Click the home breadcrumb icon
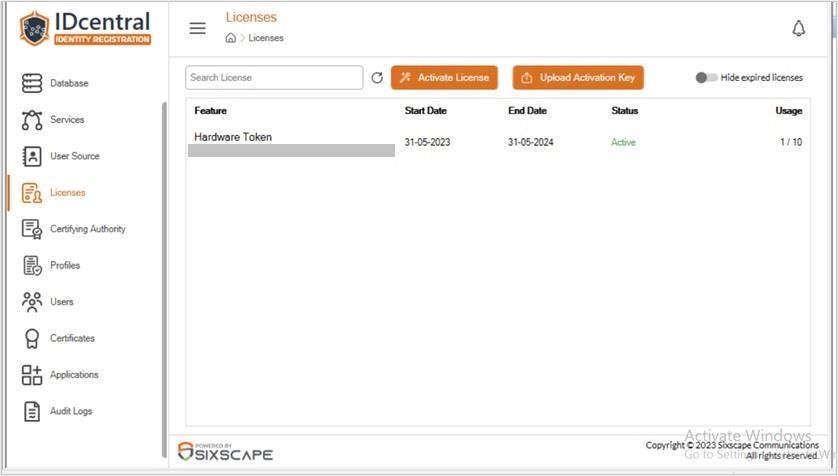Viewport: 838px width, 476px height. pos(230,38)
